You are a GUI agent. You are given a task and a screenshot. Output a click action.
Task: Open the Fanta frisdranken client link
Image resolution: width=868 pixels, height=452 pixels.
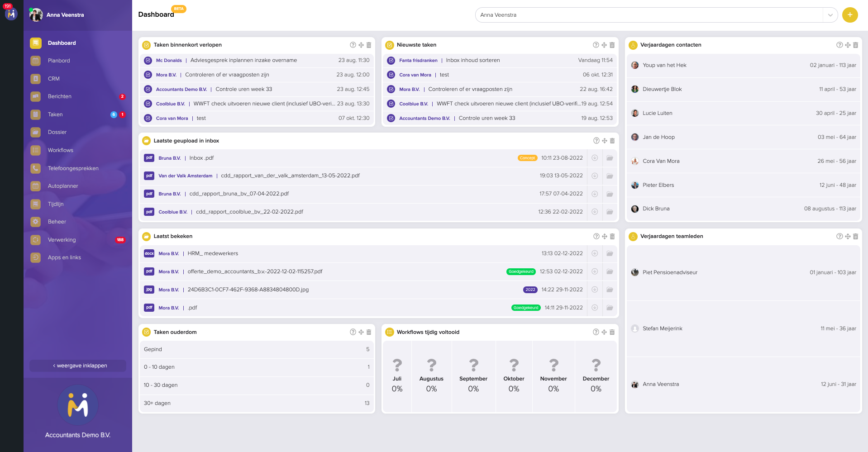tap(418, 60)
